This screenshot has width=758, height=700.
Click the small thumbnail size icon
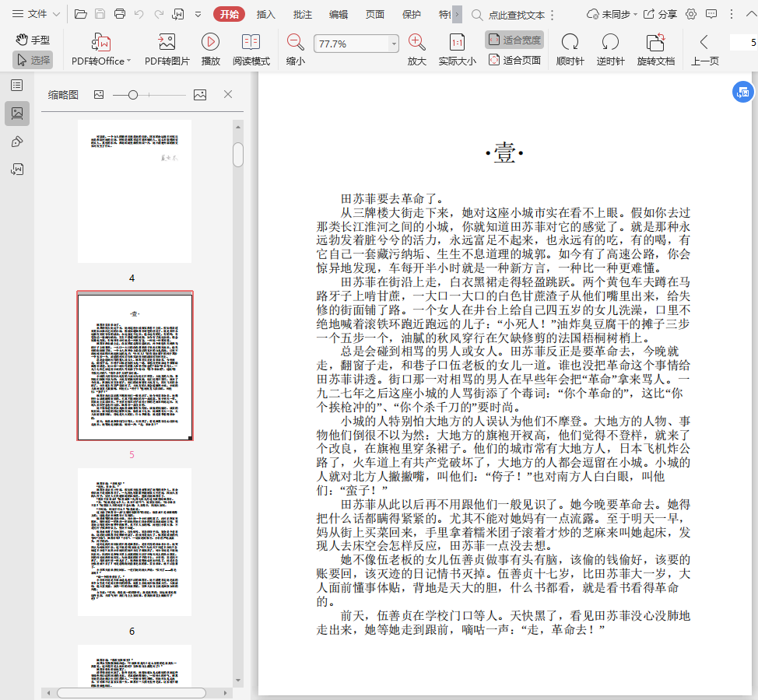99,95
